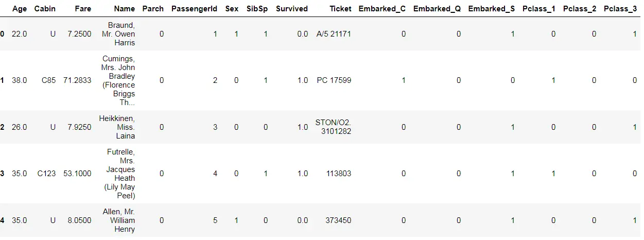The image size is (644, 240).
Task: Click the cabin cell C123
Action: coord(46,174)
